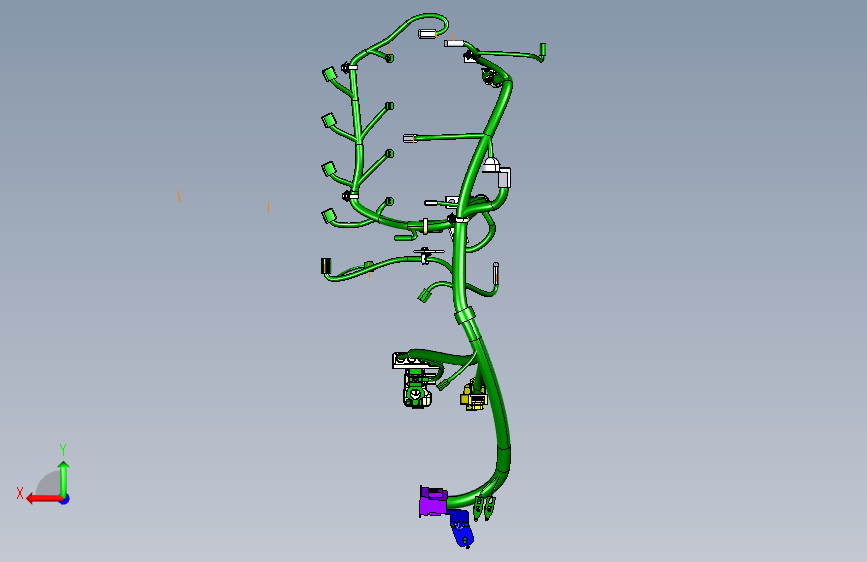Image resolution: width=867 pixels, height=562 pixels.
Task: Select the blue mounting bracket below purple connector
Action: click(x=461, y=528)
